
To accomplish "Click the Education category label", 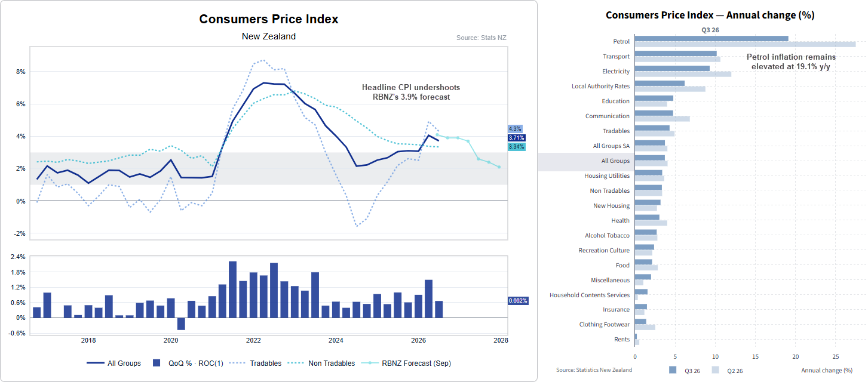I will [616, 101].
